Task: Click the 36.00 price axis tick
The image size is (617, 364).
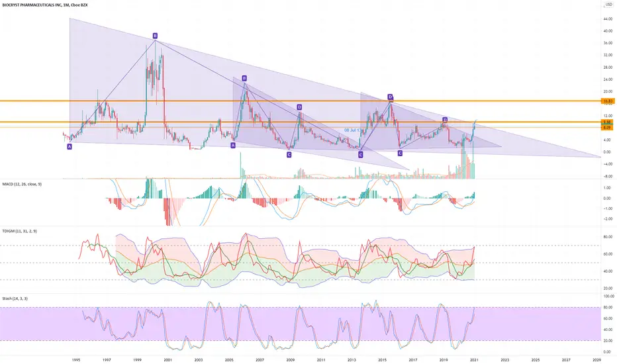Action: [608, 43]
